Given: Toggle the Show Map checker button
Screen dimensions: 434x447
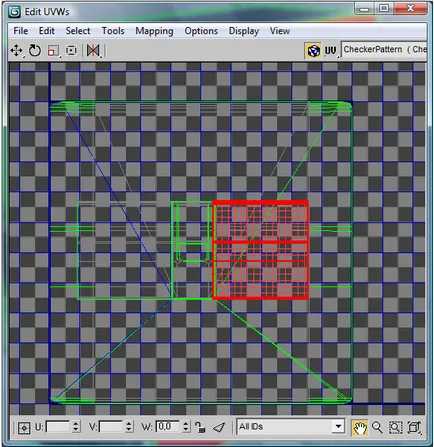Looking at the screenshot, I should 313,51.
